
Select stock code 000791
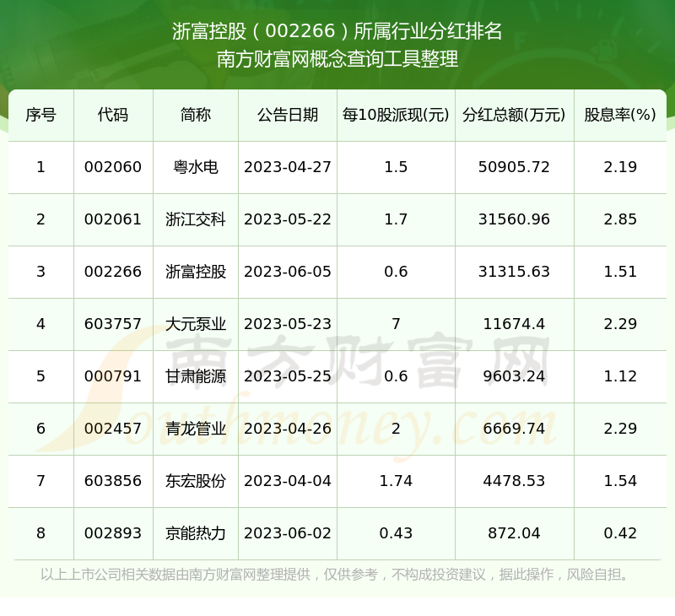pyautogui.click(x=113, y=376)
